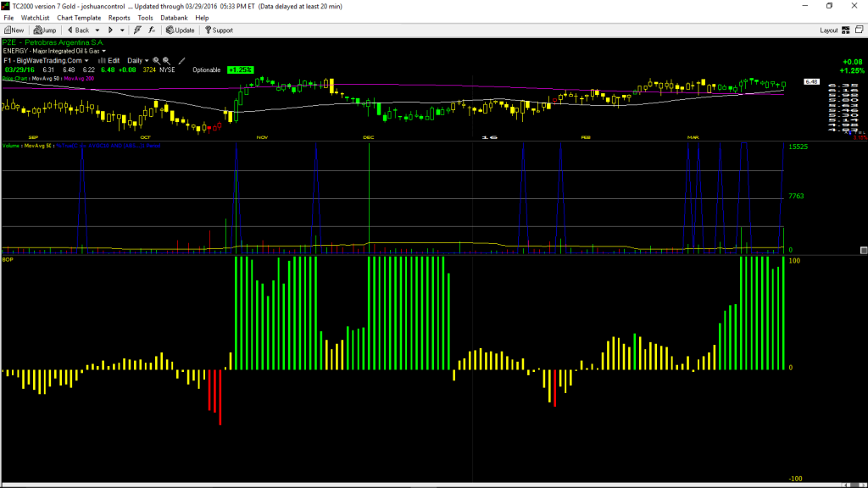
Task: Open the Back history dropdown arrow
Action: pos(97,30)
